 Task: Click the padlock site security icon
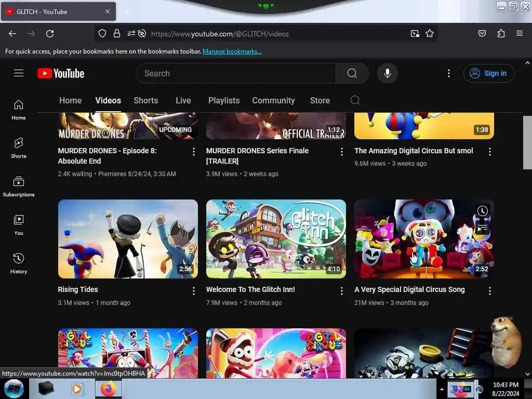tap(117, 34)
